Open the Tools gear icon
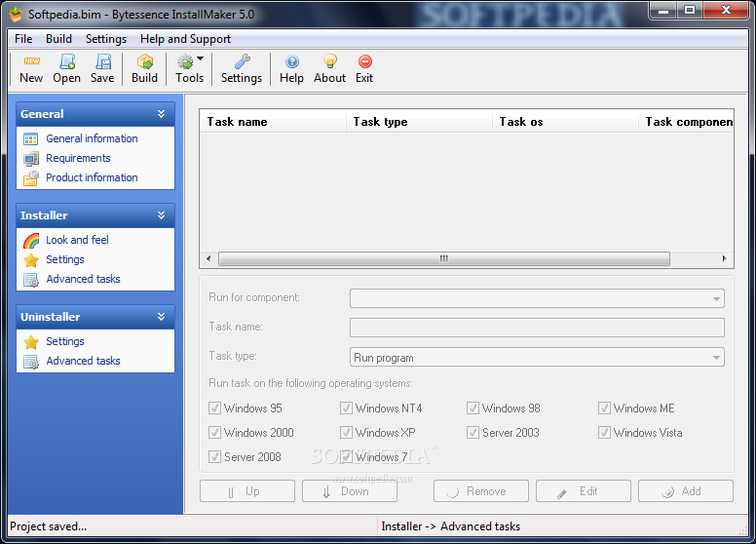This screenshot has width=756, height=544. (185, 61)
